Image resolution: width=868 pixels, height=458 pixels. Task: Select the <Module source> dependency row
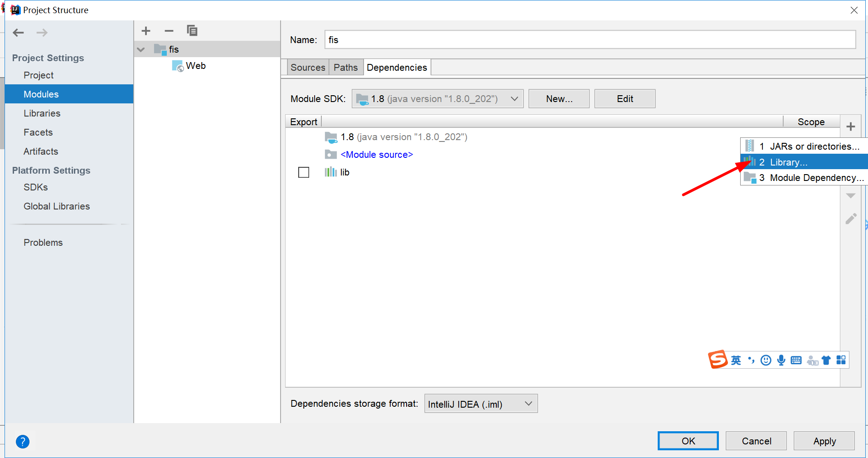(377, 155)
